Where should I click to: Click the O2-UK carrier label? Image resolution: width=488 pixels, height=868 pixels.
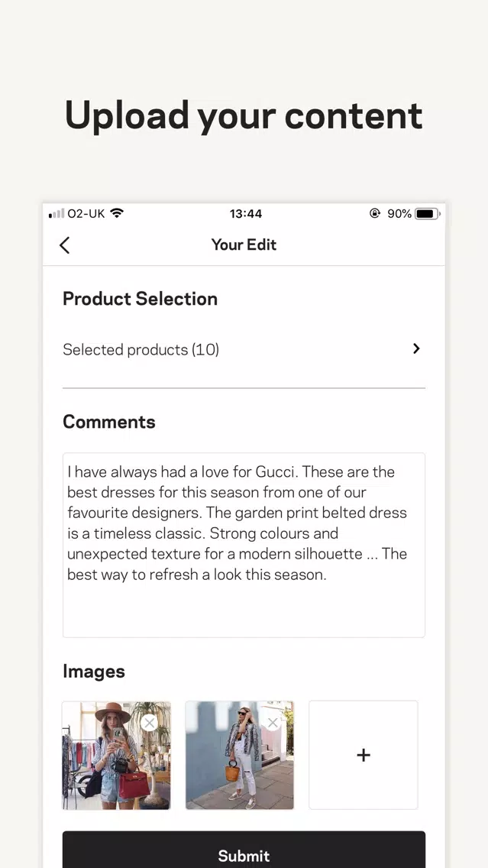coord(86,214)
